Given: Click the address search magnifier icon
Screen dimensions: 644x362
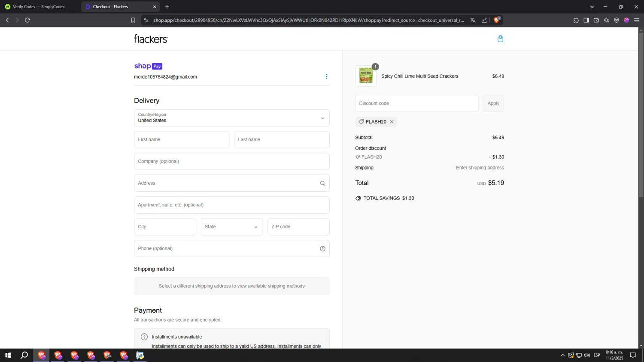Looking at the screenshot, I should 322,184.
